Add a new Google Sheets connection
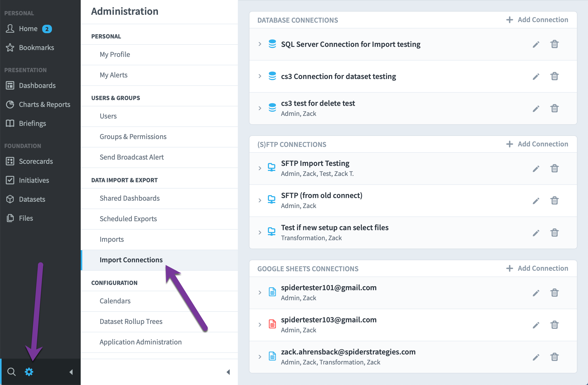Viewport: 588px width, 385px height. pos(537,268)
